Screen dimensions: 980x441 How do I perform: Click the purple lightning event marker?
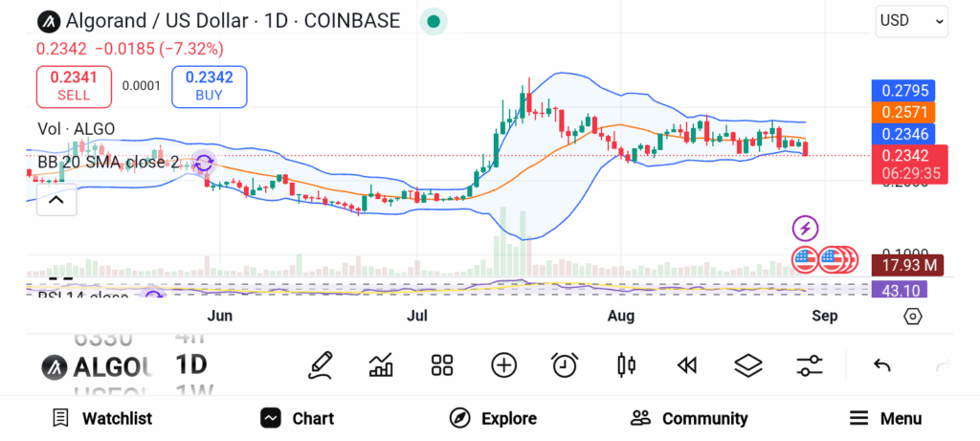(806, 229)
